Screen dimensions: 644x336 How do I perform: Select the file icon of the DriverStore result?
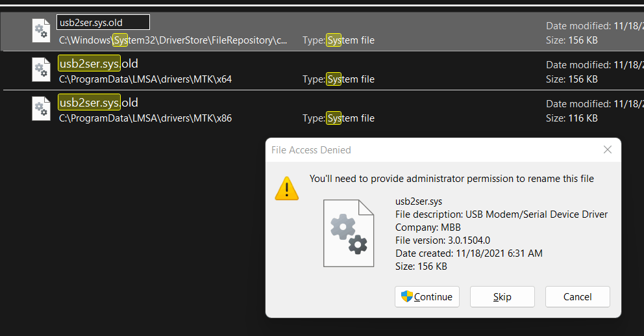(x=42, y=31)
